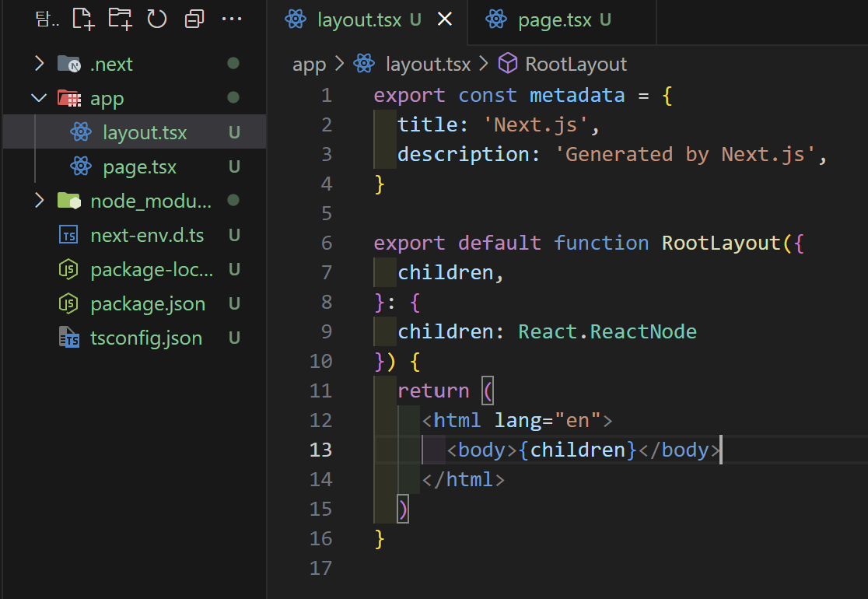Screen dimensions: 868x599
Task: Click the Node icon beside package.json
Action: (x=68, y=304)
